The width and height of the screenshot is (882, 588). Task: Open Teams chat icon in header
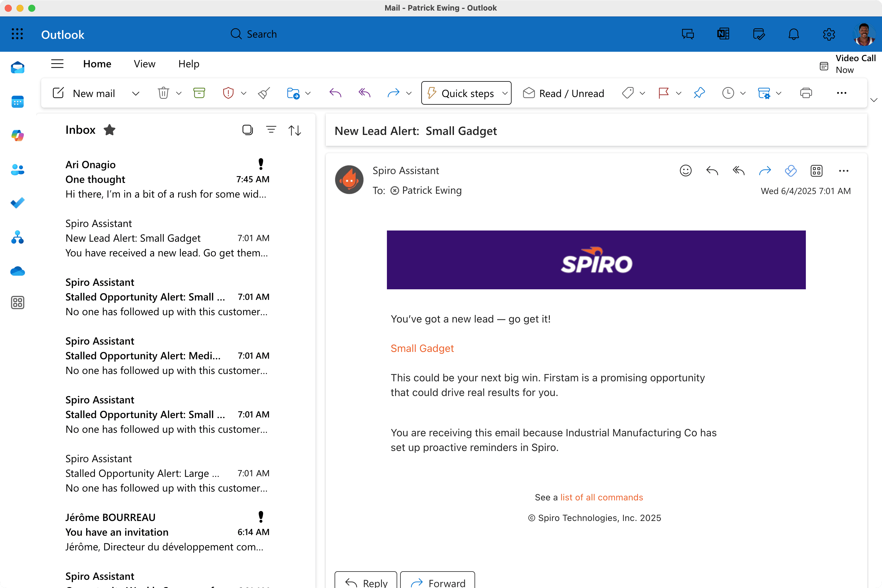click(x=688, y=34)
